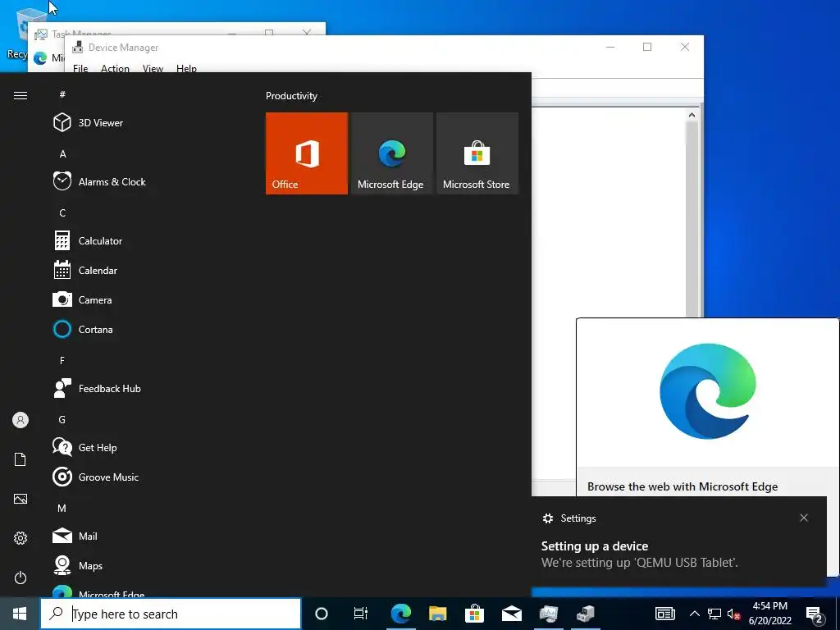Open Microsoft Edge from the taskbar
This screenshot has height=630, width=840.
(x=400, y=614)
